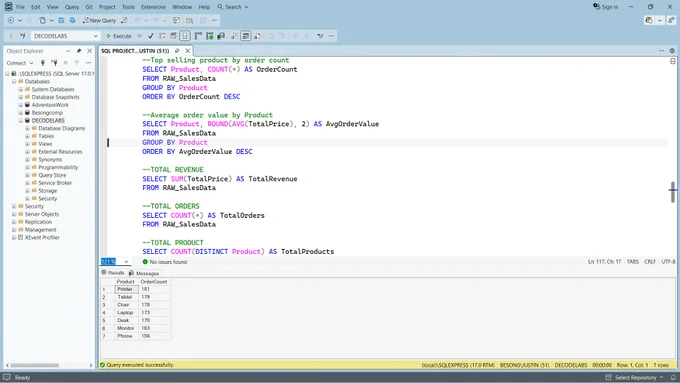Viewport: 680px width, 383px height.
Task: Select Results to File option
Action: (x=257, y=36)
